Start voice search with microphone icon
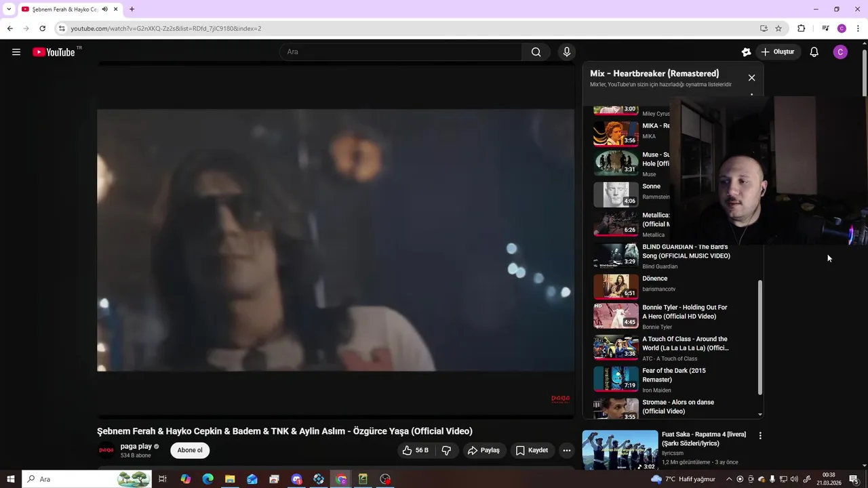The image size is (868, 488). pyautogui.click(x=567, y=52)
